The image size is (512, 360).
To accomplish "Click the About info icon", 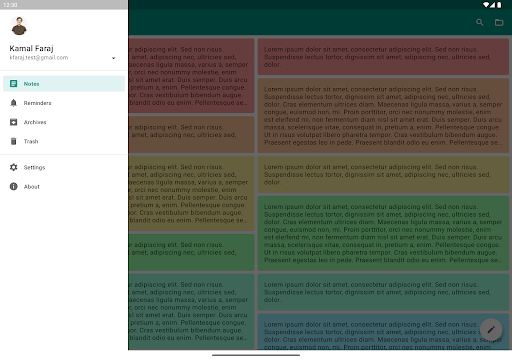I will pos(13,186).
